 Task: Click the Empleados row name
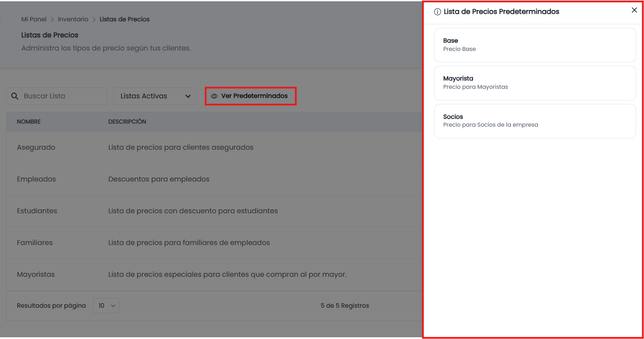tap(36, 179)
